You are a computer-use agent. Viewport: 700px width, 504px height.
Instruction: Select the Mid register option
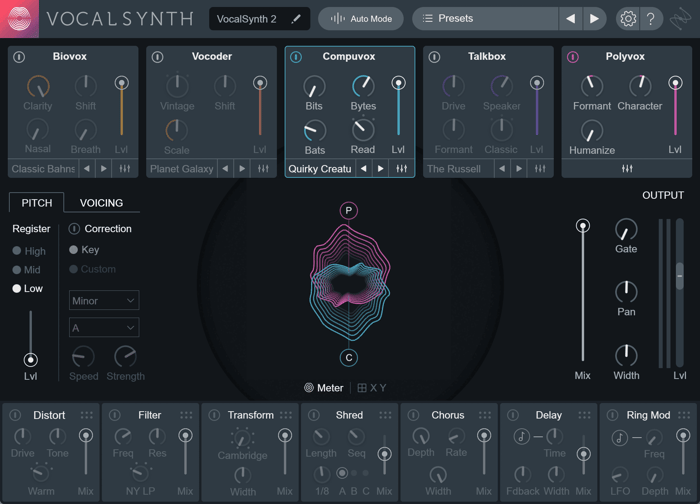26,270
